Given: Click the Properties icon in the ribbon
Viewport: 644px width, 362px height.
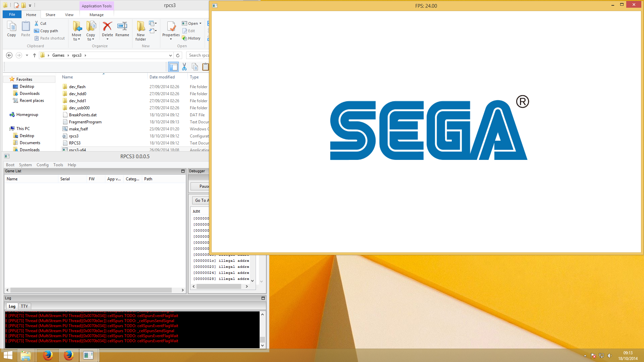Looking at the screenshot, I should click(171, 27).
